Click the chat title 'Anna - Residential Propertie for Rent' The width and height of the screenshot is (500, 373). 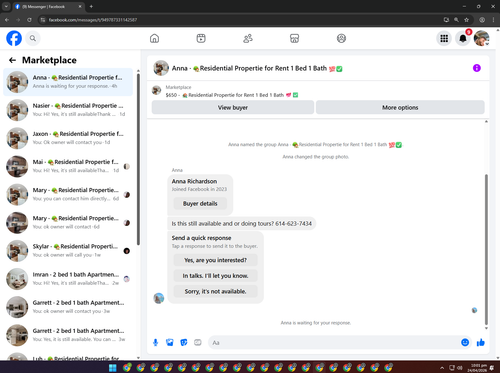(257, 68)
